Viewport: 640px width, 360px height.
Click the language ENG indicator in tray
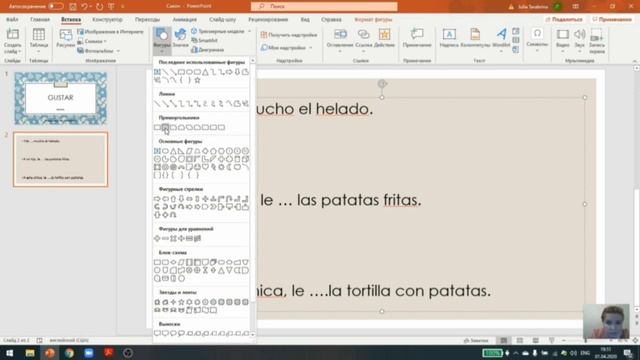pyautogui.click(x=585, y=353)
